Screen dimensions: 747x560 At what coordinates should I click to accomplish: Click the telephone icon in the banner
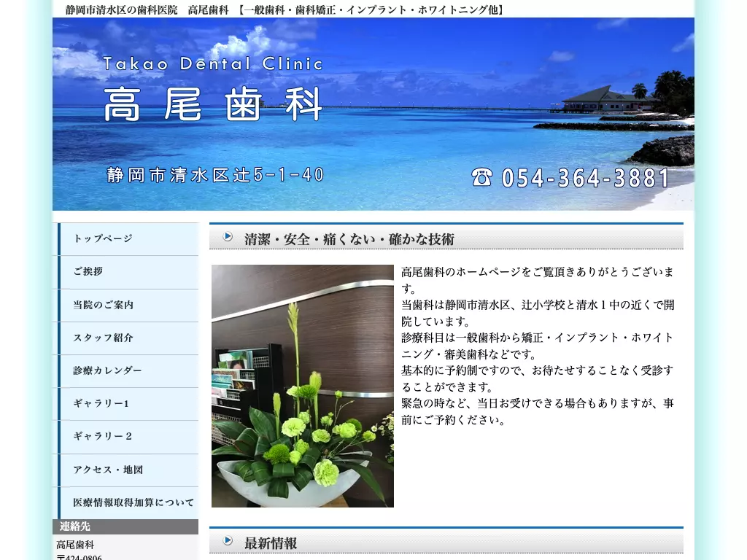point(481,177)
